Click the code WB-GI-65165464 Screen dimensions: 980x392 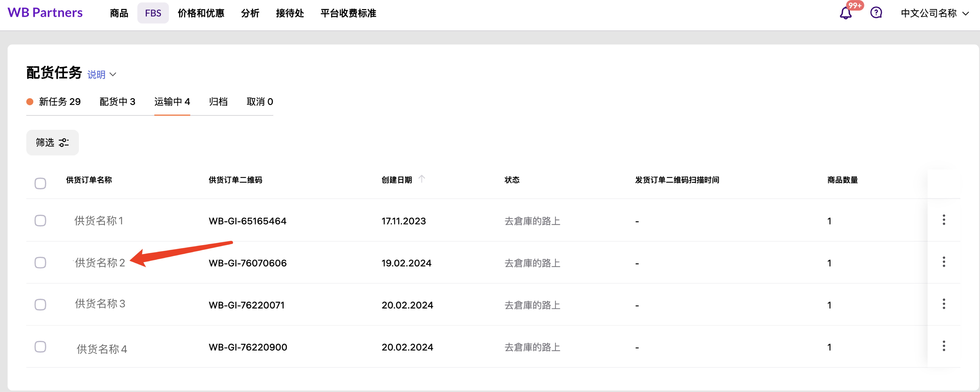click(248, 221)
